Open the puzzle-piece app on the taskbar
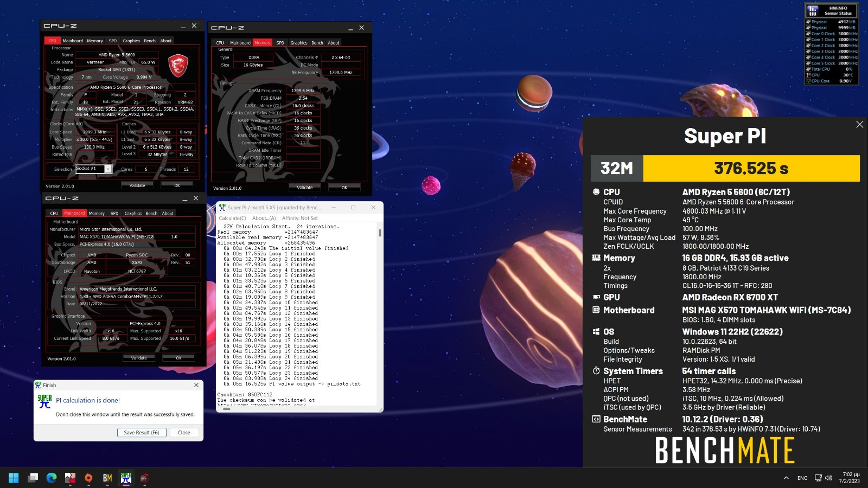The height and width of the screenshot is (488, 868). (x=70, y=478)
